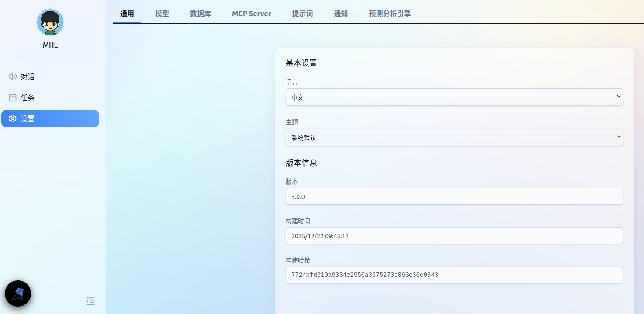The image size is (644, 314).
Task: Click the 构建哈希 hash field
Action: pos(454,275)
